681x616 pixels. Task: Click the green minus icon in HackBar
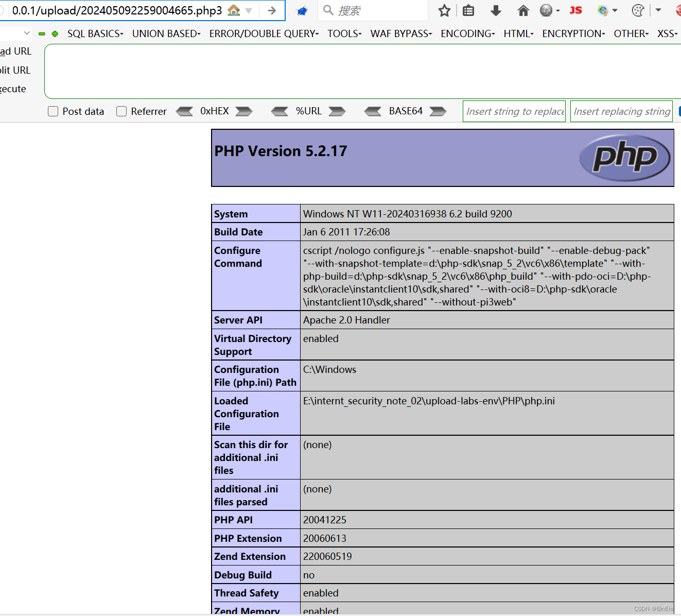pos(42,34)
